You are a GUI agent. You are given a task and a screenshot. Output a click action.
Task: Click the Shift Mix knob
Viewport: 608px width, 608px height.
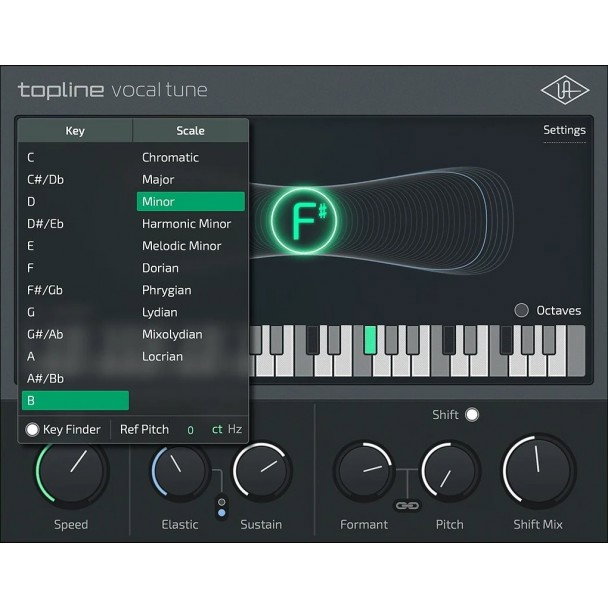tap(538, 470)
